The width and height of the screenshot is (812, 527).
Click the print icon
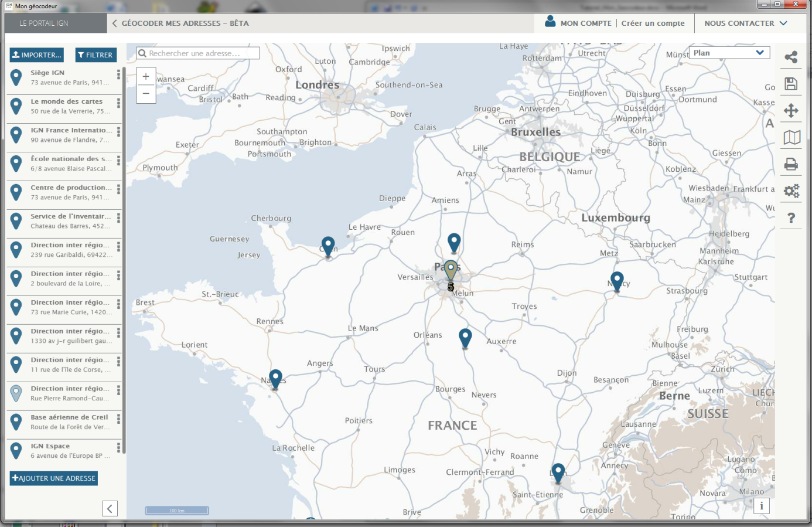coord(791,164)
